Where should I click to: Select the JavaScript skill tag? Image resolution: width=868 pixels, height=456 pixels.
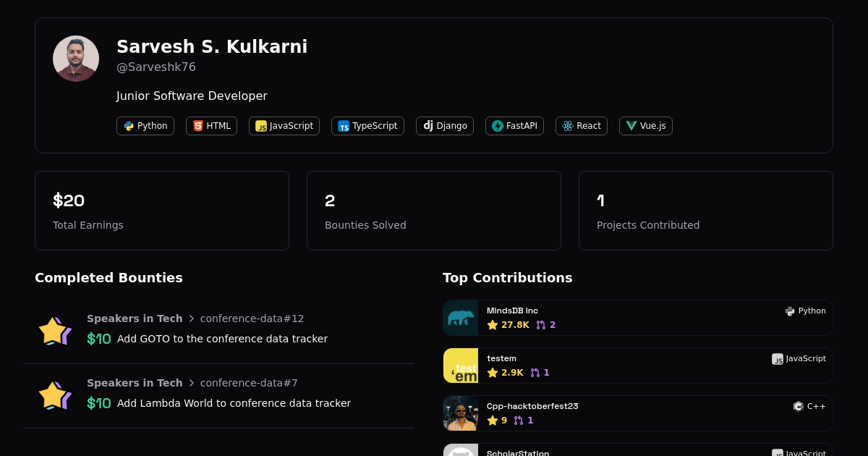pyautogui.click(x=284, y=126)
